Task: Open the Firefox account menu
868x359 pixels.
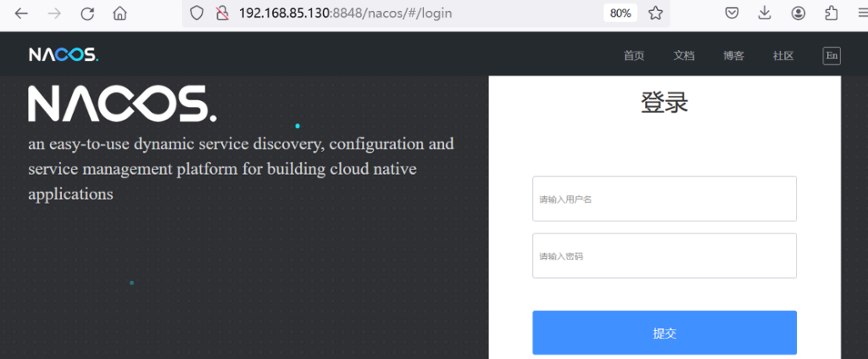Action: 798,14
